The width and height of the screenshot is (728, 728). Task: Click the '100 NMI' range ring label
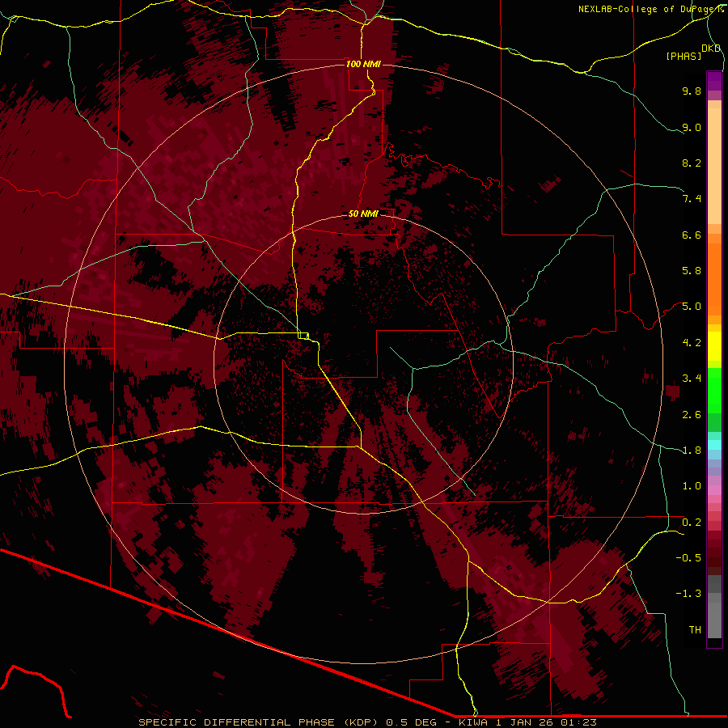(x=363, y=64)
